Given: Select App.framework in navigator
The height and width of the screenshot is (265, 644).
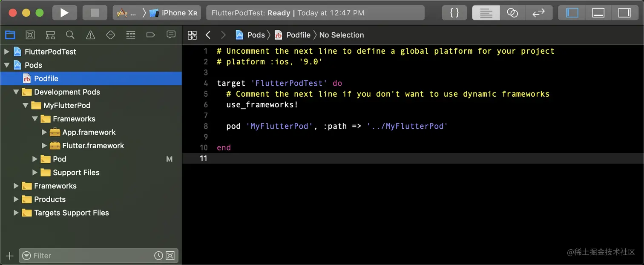Looking at the screenshot, I should pos(91,132).
